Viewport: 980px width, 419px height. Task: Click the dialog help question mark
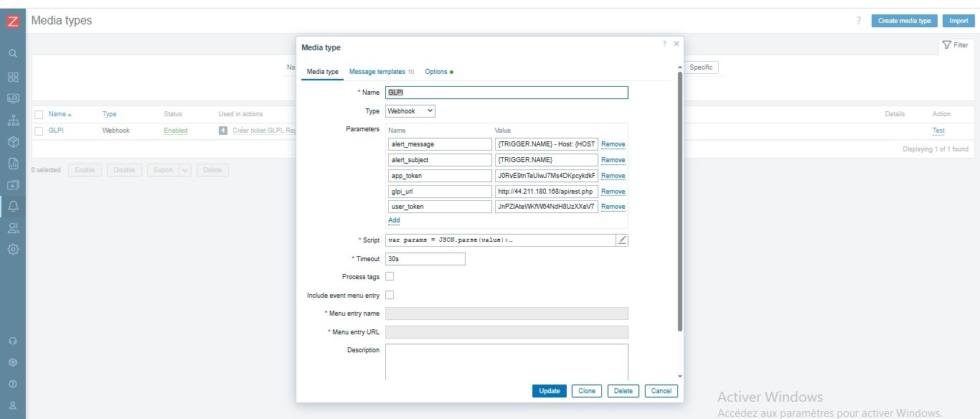[x=664, y=44]
